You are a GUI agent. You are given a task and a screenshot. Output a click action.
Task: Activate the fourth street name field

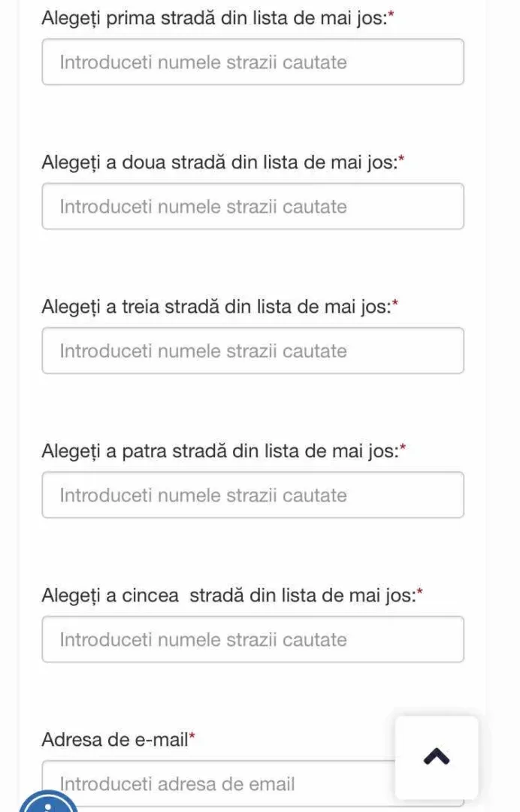(252, 495)
